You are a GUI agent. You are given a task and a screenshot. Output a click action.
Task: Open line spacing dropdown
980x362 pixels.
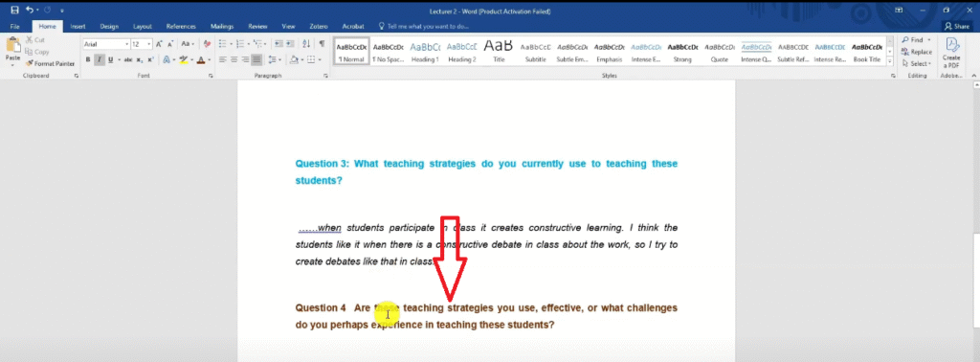[x=274, y=60]
